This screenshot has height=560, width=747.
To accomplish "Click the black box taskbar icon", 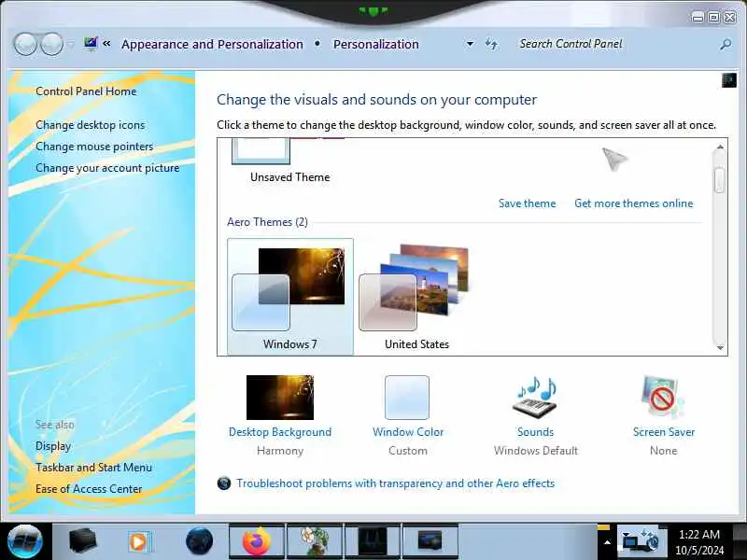I will click(x=83, y=541).
